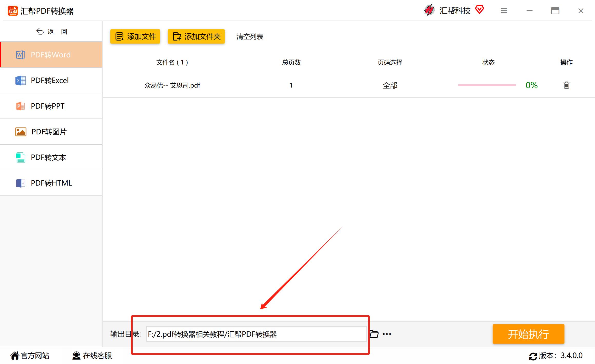Open the hamburger menu icon

coord(504,11)
